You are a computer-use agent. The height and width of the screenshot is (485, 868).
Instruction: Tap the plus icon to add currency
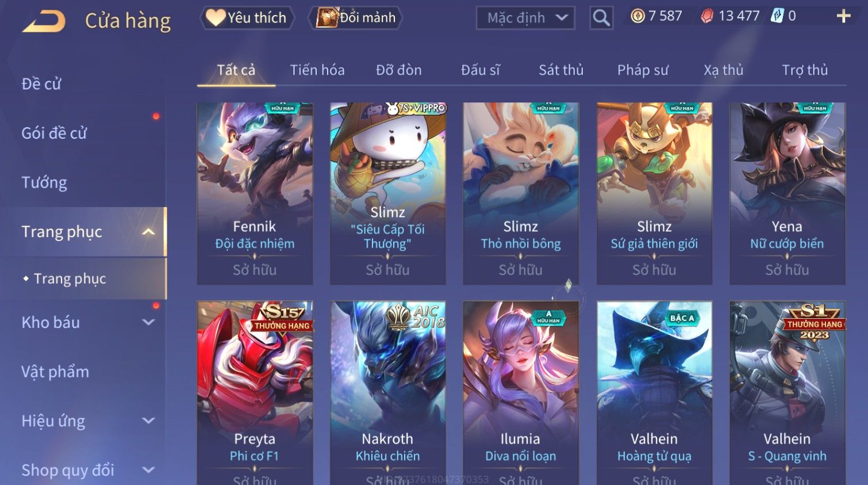pos(843,16)
